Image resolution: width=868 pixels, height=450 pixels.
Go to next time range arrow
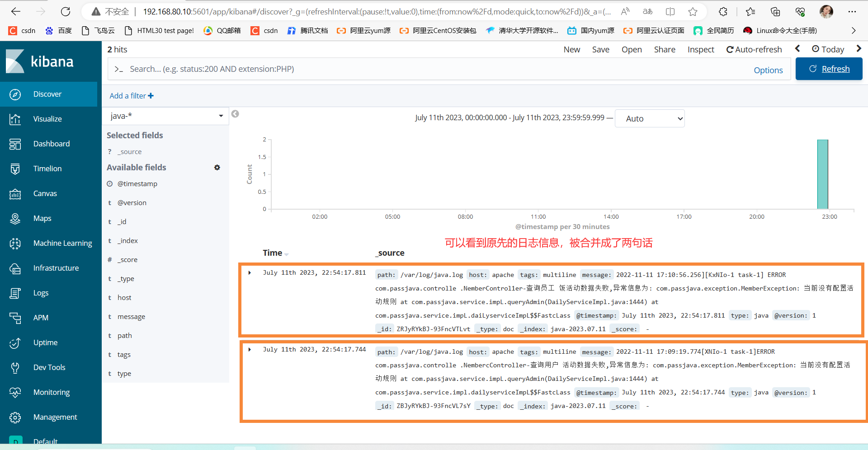click(x=859, y=49)
